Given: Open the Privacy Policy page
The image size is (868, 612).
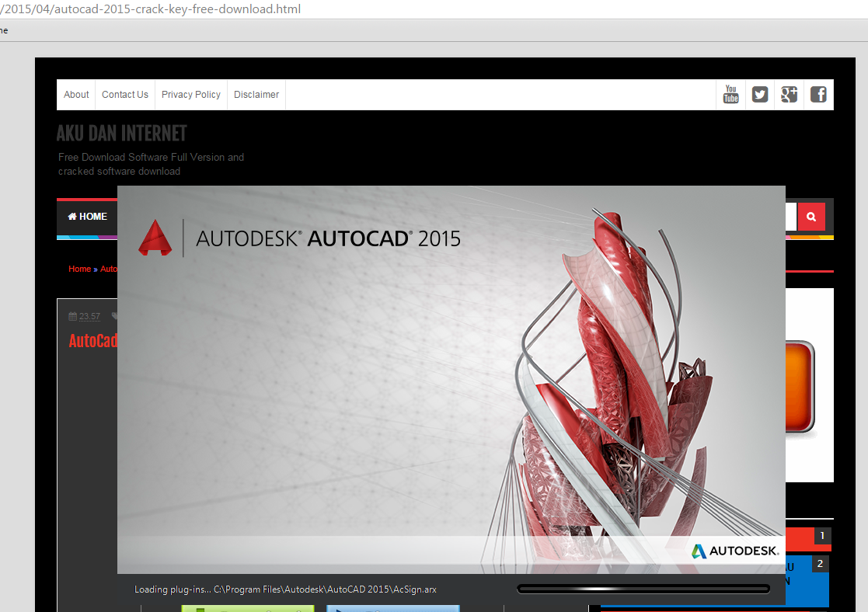Looking at the screenshot, I should point(191,95).
